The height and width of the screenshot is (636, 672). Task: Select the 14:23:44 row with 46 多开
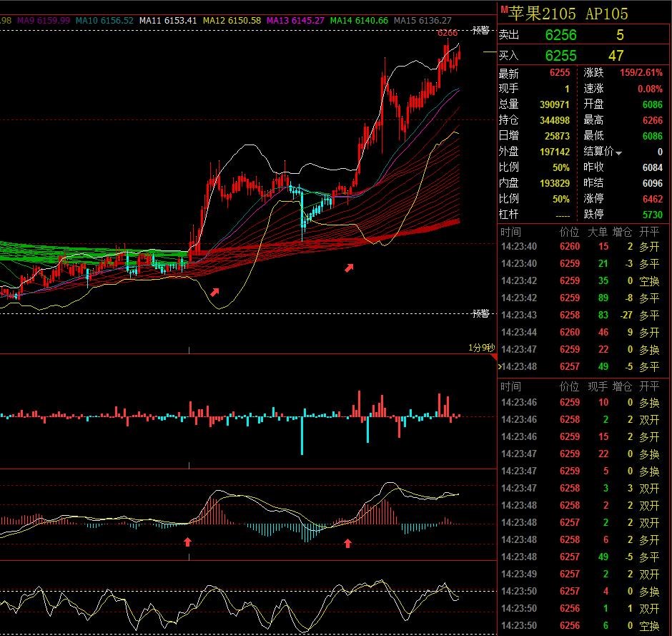click(x=583, y=333)
